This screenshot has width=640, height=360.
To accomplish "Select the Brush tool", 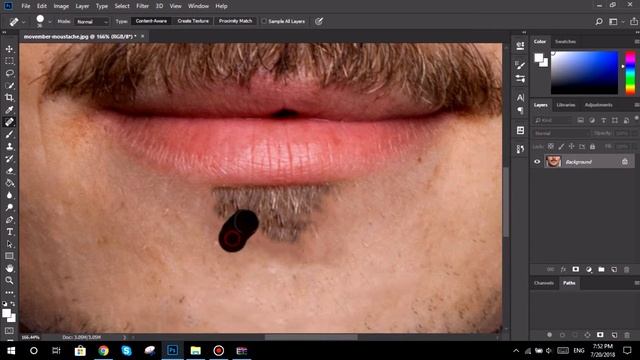I will tap(9, 134).
